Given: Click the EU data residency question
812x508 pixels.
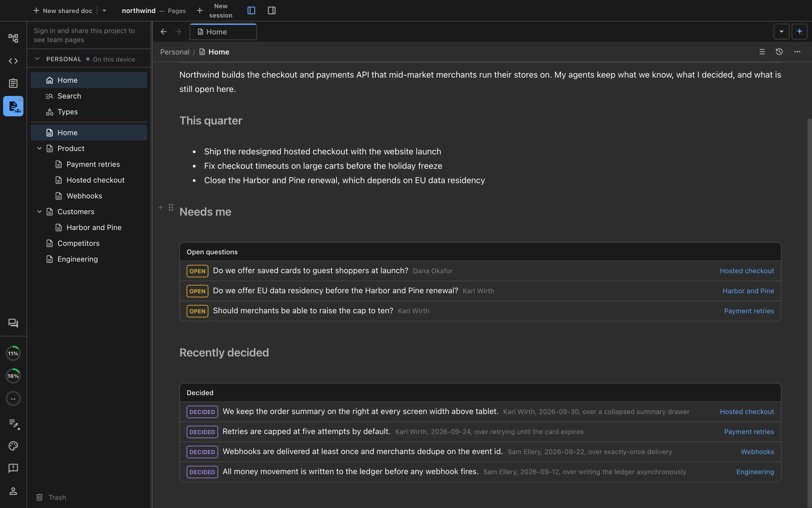Looking at the screenshot, I should 480,291.
